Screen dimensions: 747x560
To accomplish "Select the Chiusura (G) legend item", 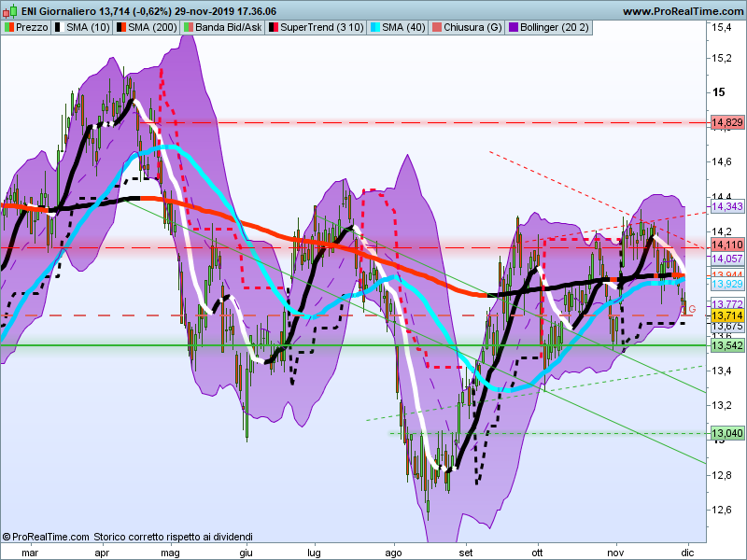I will tap(467, 28).
